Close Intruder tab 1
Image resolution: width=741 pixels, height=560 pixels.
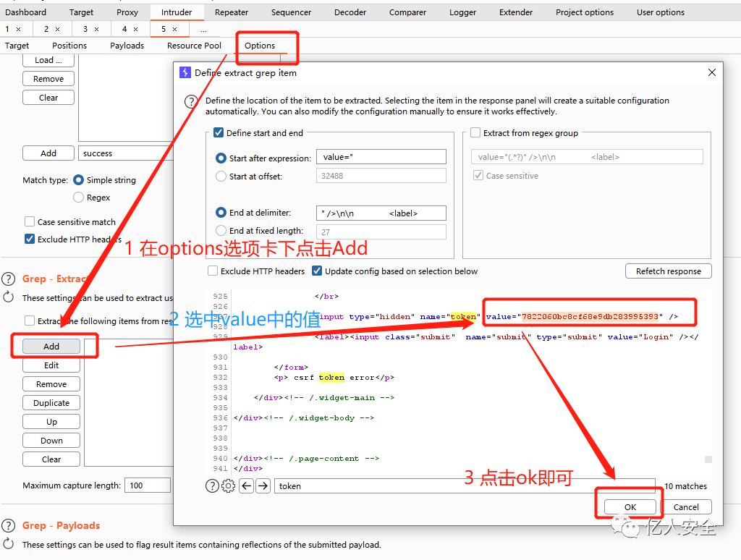(18, 29)
